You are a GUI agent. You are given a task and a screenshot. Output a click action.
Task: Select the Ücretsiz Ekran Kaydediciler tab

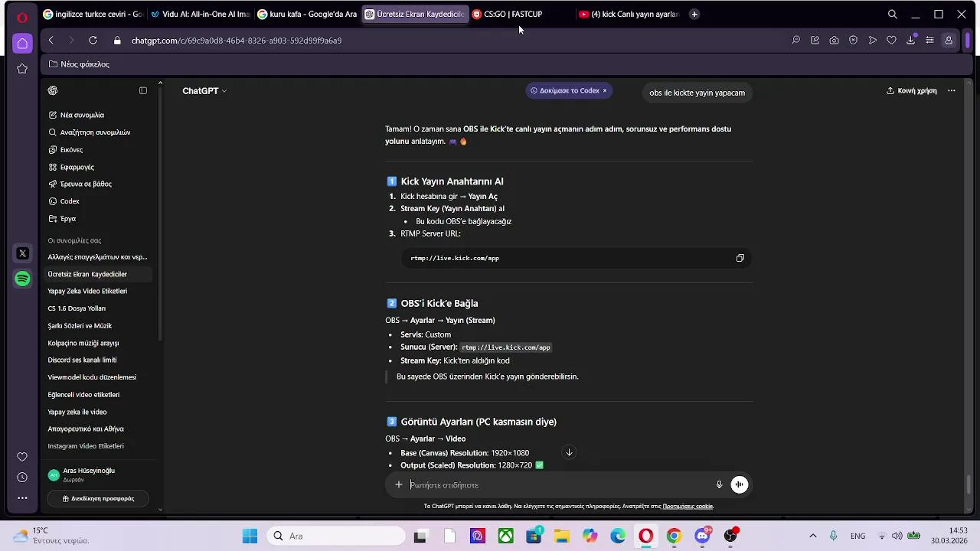pyautogui.click(x=414, y=14)
